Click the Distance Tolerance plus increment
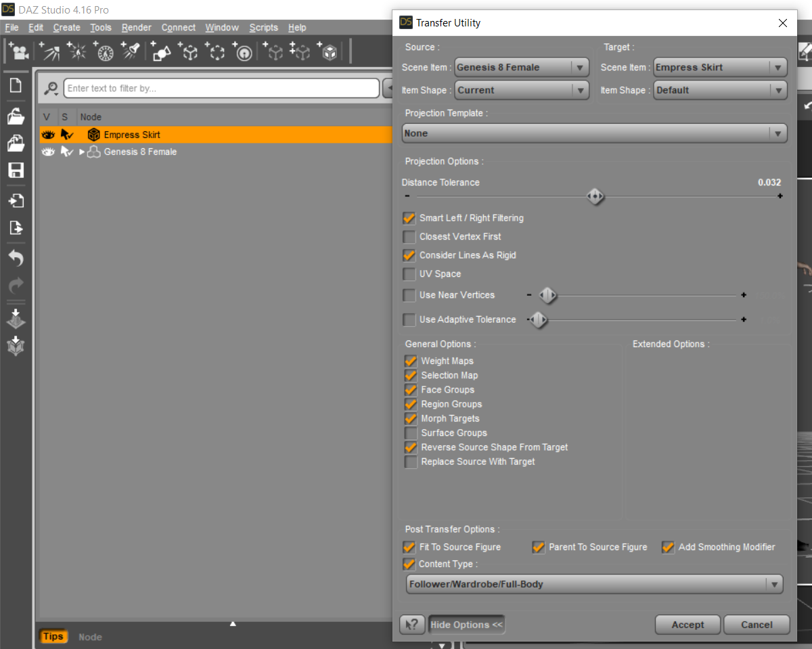Screen dimensions: 812x649 pyautogui.click(x=780, y=196)
